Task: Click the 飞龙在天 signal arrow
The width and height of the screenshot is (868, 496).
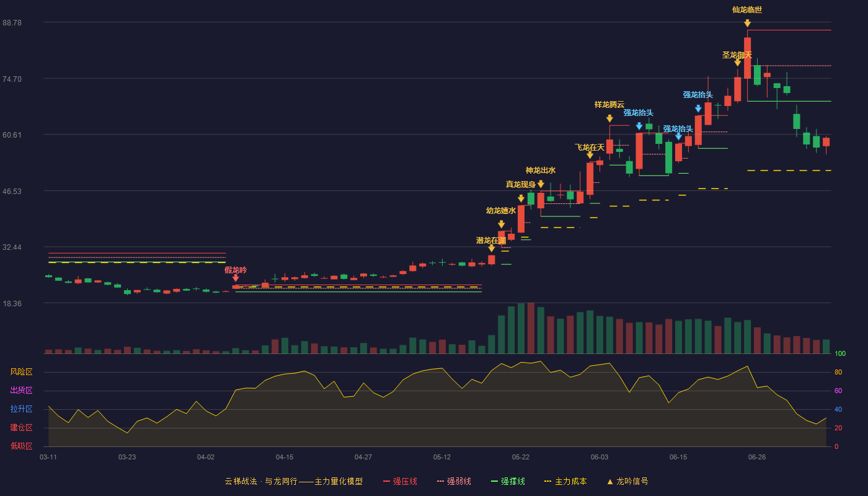Action: coord(590,155)
